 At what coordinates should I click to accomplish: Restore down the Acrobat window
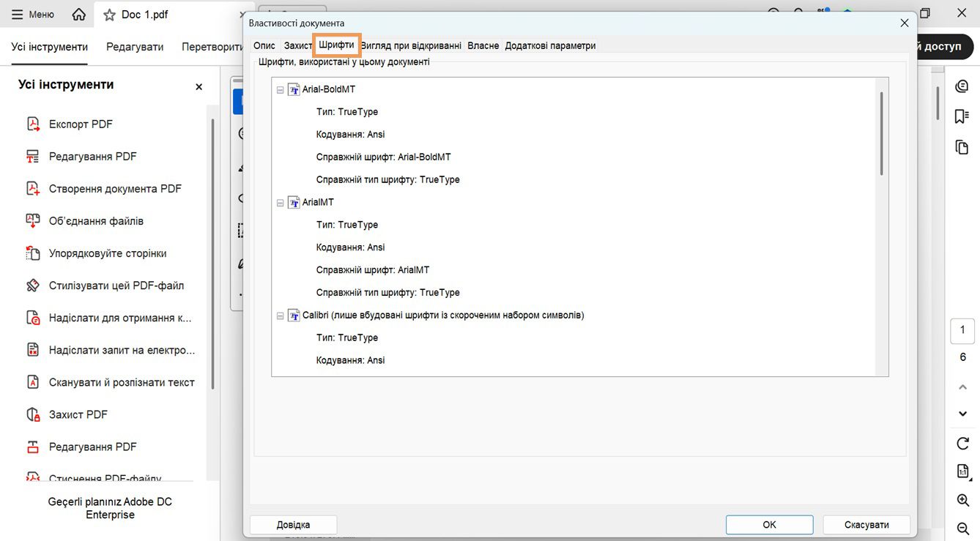click(925, 13)
